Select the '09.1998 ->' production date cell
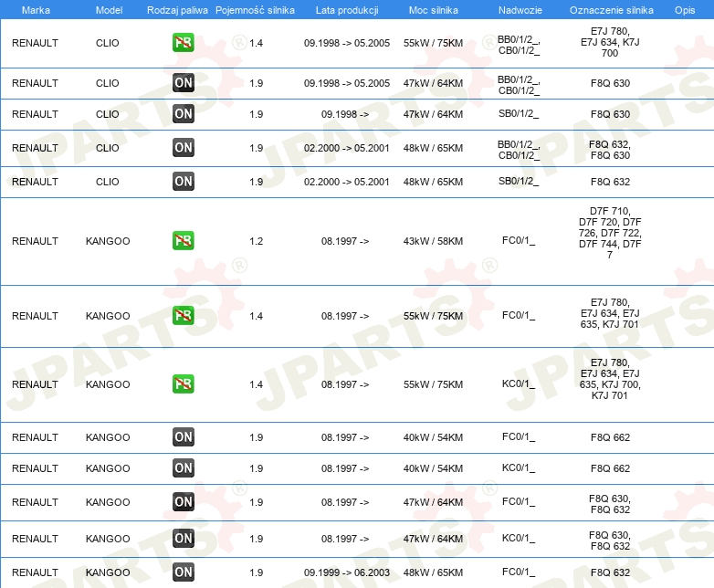714x588 pixels. (345, 114)
